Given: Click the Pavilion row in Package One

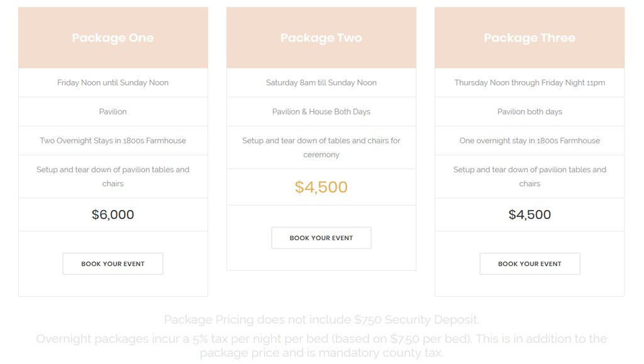Looking at the screenshot, I should tap(113, 112).
